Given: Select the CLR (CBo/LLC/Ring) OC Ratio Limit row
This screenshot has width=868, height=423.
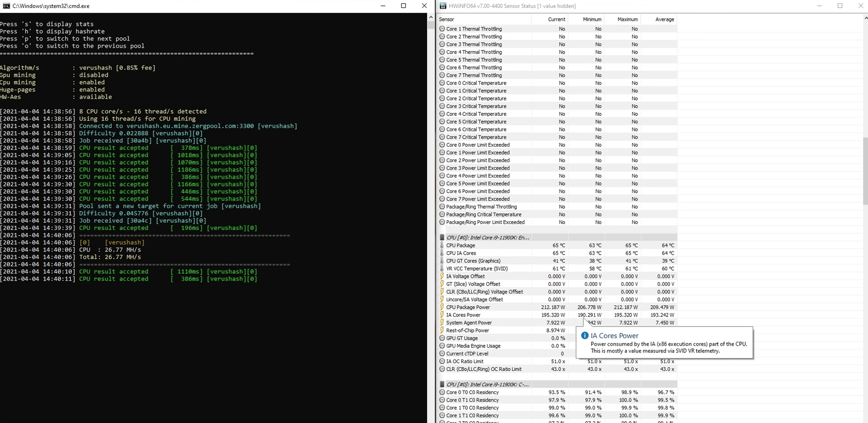Looking at the screenshot, I should (557, 369).
